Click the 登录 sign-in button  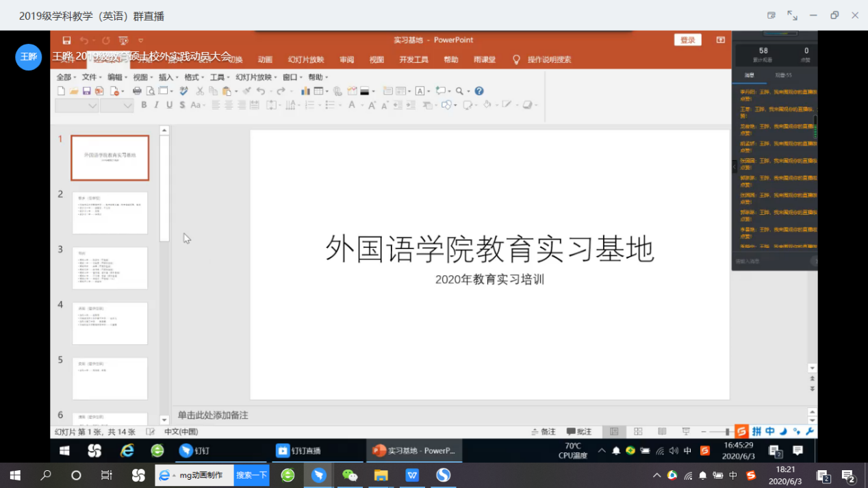[x=687, y=40]
